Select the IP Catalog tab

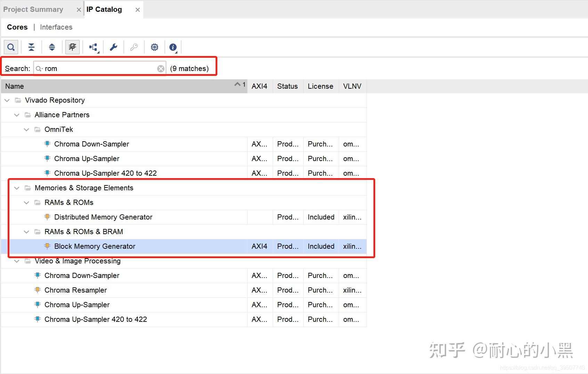click(104, 9)
